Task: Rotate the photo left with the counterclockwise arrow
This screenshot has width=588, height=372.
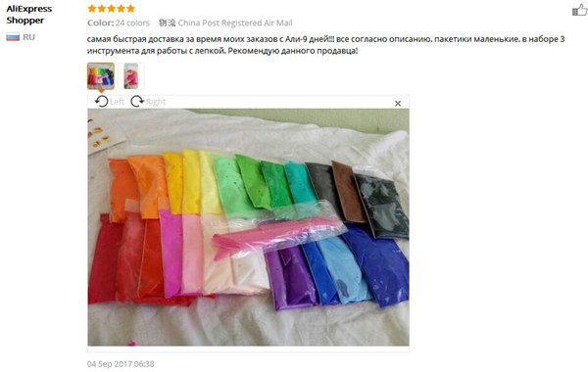Action: click(x=101, y=101)
